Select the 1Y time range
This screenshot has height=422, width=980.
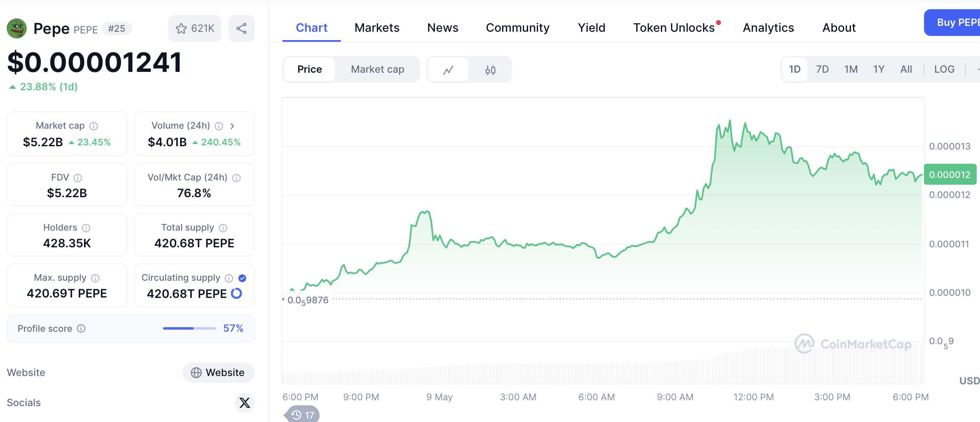pos(878,69)
